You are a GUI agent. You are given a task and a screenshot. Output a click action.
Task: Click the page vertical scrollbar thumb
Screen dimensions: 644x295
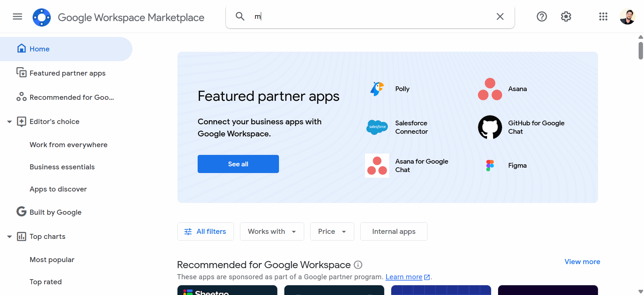click(x=641, y=50)
